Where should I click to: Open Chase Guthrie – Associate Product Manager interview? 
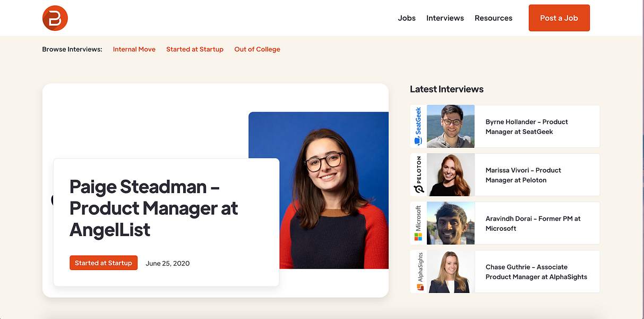click(x=536, y=272)
